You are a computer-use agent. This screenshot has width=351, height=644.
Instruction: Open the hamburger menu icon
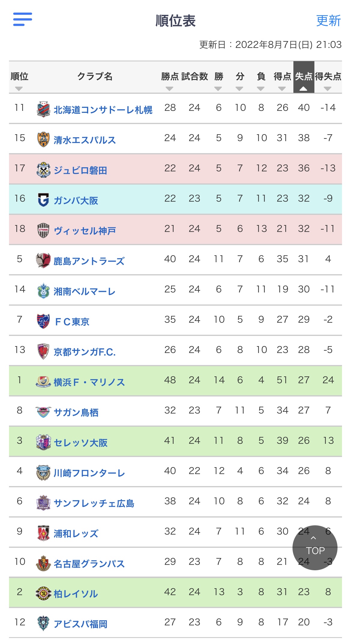pos(22,19)
